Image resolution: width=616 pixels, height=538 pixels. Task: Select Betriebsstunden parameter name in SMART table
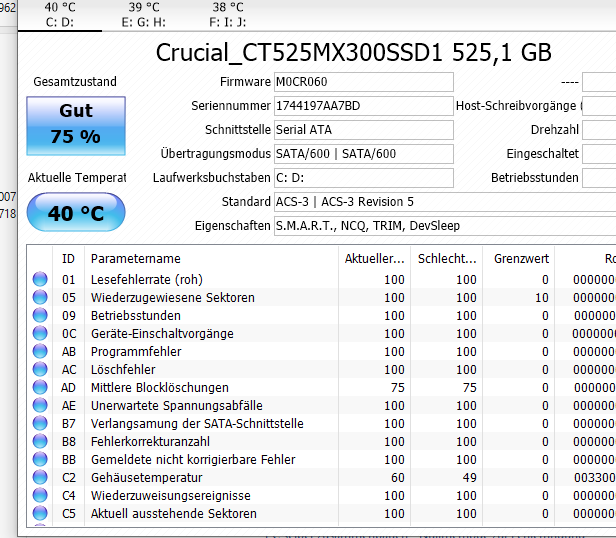coord(136,316)
